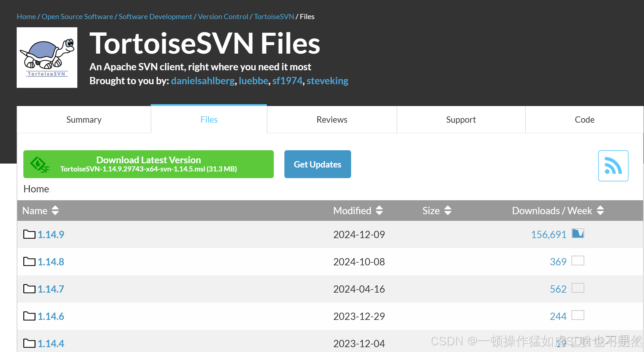Click the folder icon next to 1.14.8

(29, 261)
